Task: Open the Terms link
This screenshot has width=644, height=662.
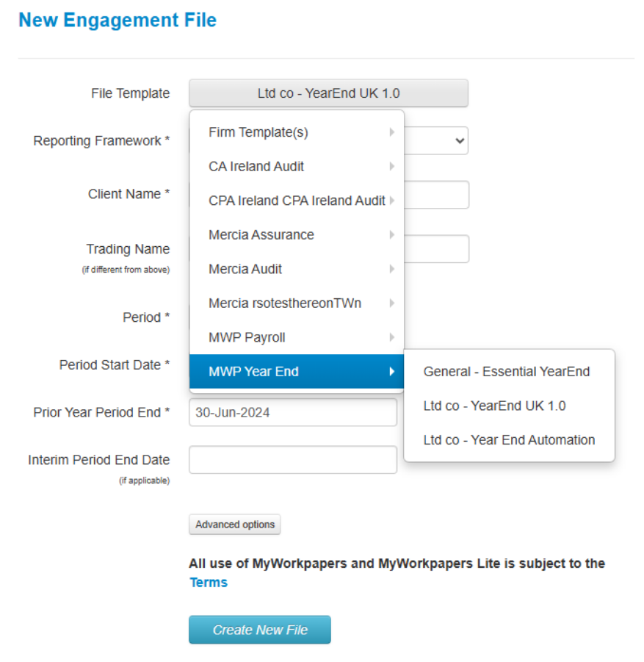Action: pos(209,583)
